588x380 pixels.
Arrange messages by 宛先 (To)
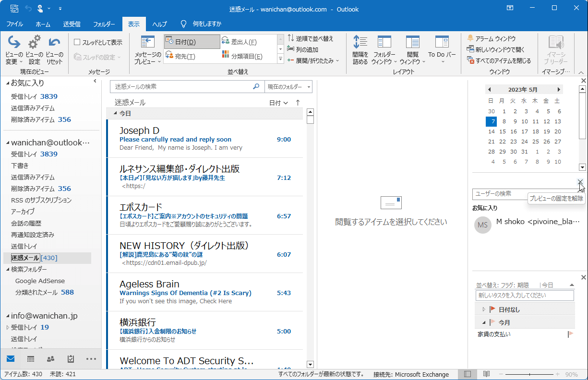click(x=192, y=56)
